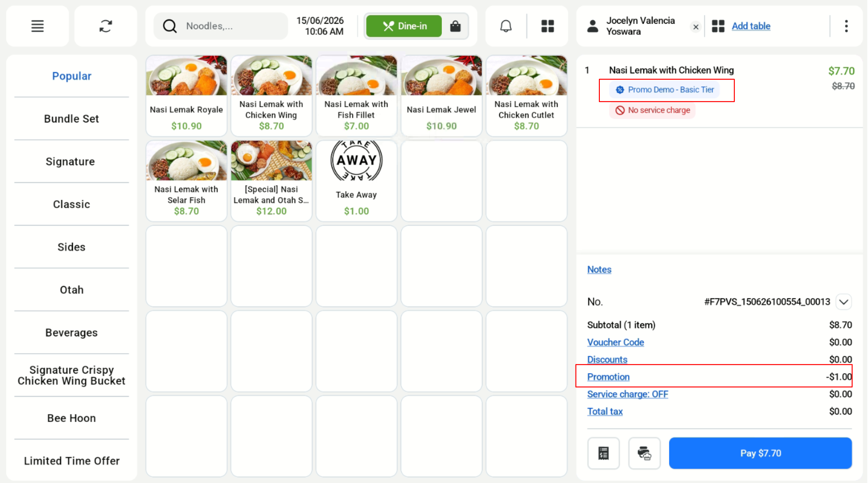868x483 pixels.
Task: Switch to the Beverages category
Action: tap(72, 333)
